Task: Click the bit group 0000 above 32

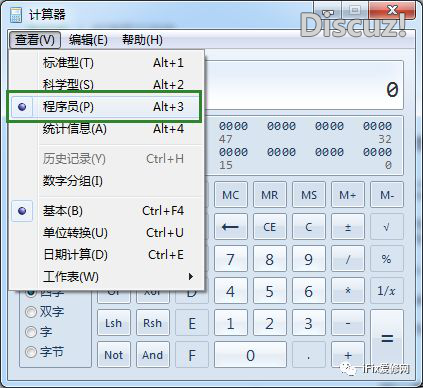Action: click(x=377, y=126)
